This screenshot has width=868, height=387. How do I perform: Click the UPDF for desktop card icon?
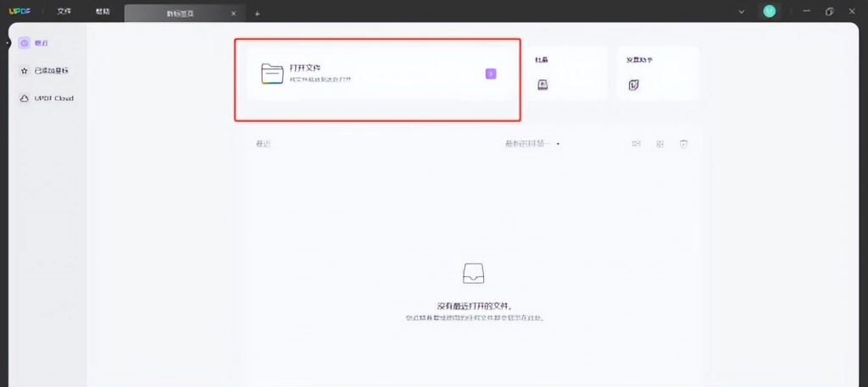634,86
